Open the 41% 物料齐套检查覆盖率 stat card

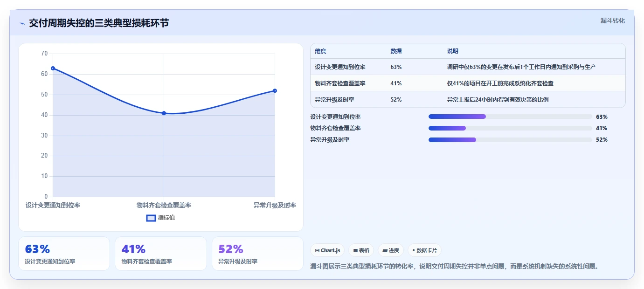point(161,254)
